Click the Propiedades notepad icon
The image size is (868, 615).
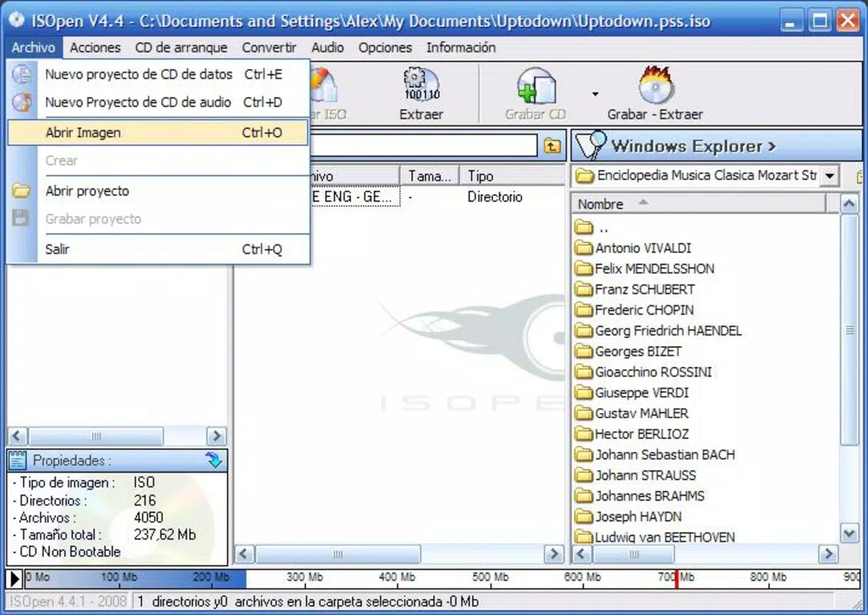[18, 460]
